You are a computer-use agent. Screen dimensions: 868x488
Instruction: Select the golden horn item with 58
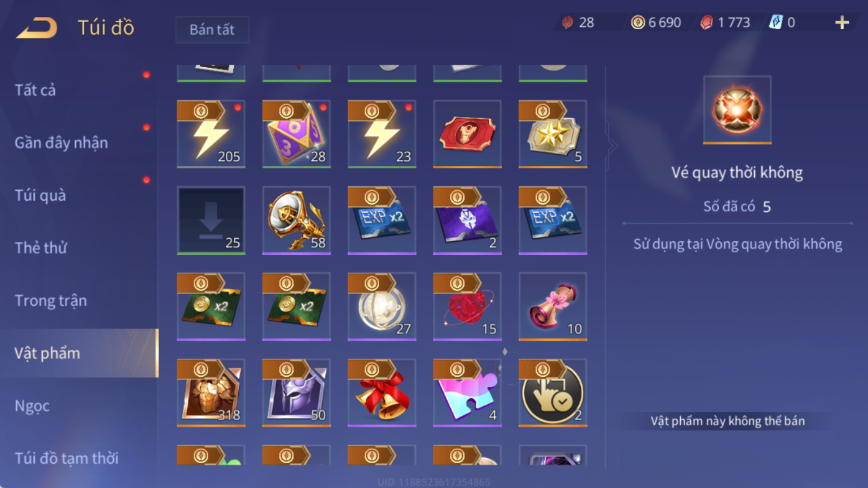297,220
